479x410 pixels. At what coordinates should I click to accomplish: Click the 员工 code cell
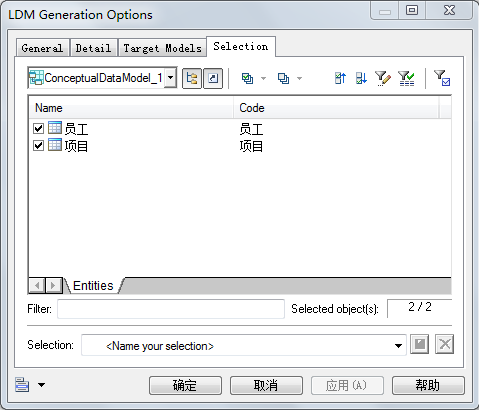[251, 129]
